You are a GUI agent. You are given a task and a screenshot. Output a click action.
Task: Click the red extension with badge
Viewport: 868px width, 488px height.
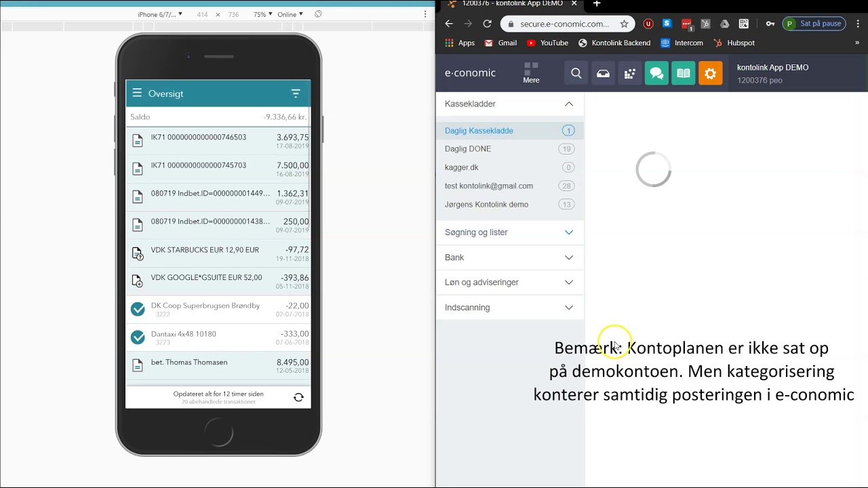(687, 24)
